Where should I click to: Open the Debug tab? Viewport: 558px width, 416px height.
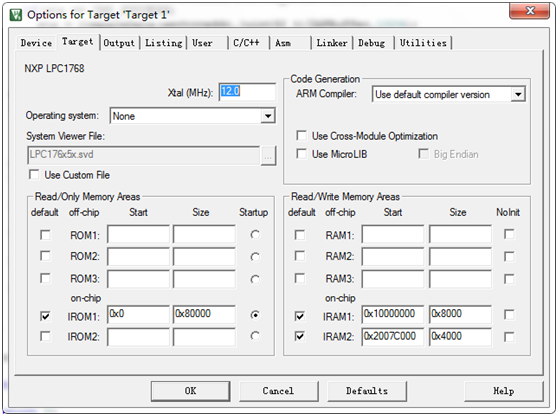point(373,43)
